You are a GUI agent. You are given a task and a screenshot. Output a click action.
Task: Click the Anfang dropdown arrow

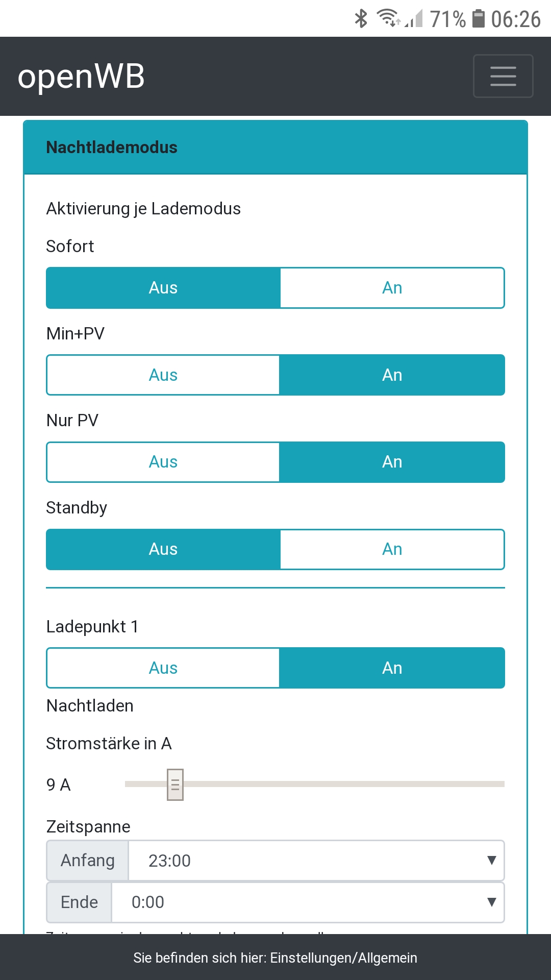coord(491,861)
